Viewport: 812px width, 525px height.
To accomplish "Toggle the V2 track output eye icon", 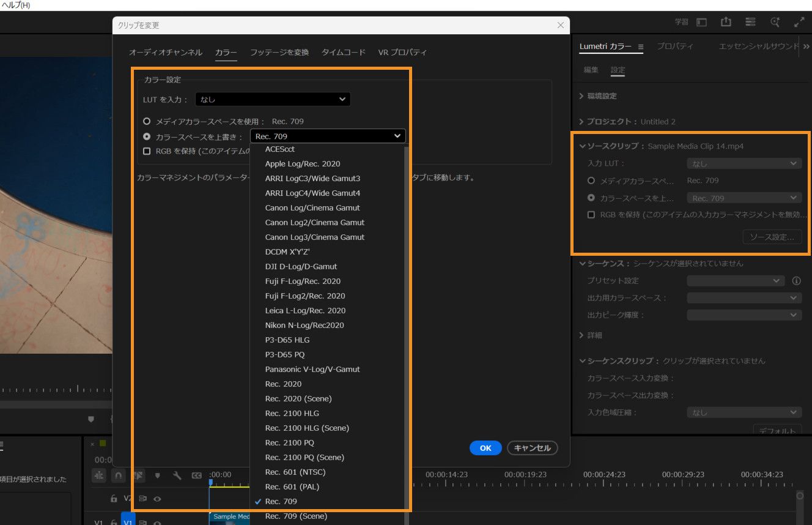I will 157,499.
